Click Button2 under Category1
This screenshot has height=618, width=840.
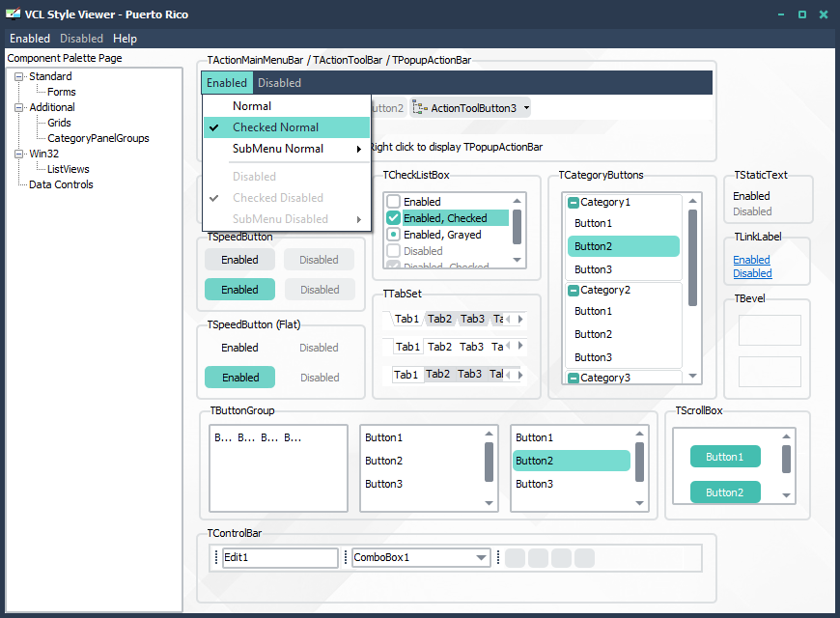click(x=623, y=246)
